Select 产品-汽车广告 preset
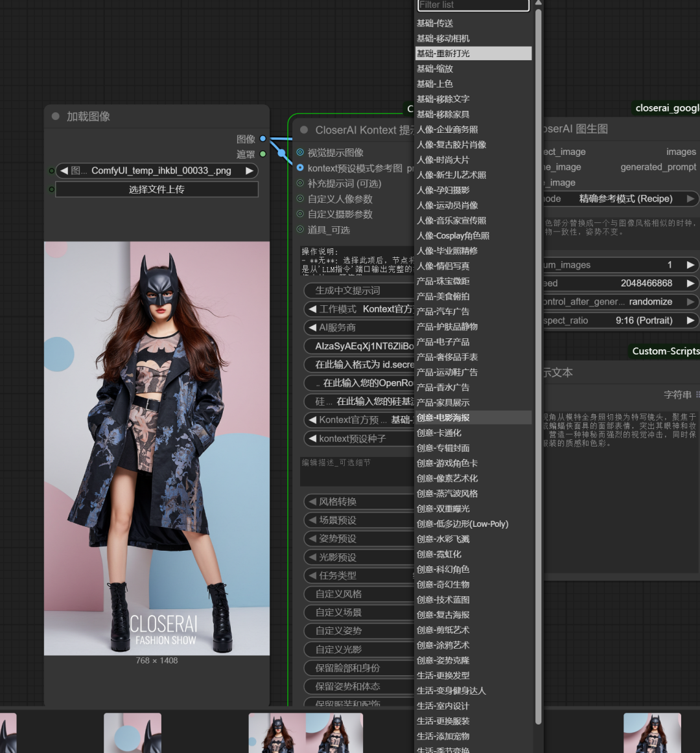Image resolution: width=700 pixels, height=753 pixels. [473, 311]
